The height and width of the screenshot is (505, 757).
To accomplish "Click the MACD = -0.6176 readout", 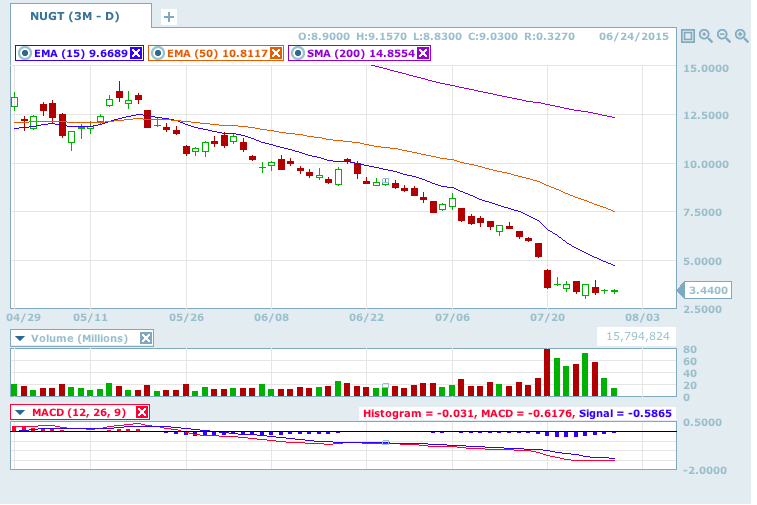I will [528, 413].
